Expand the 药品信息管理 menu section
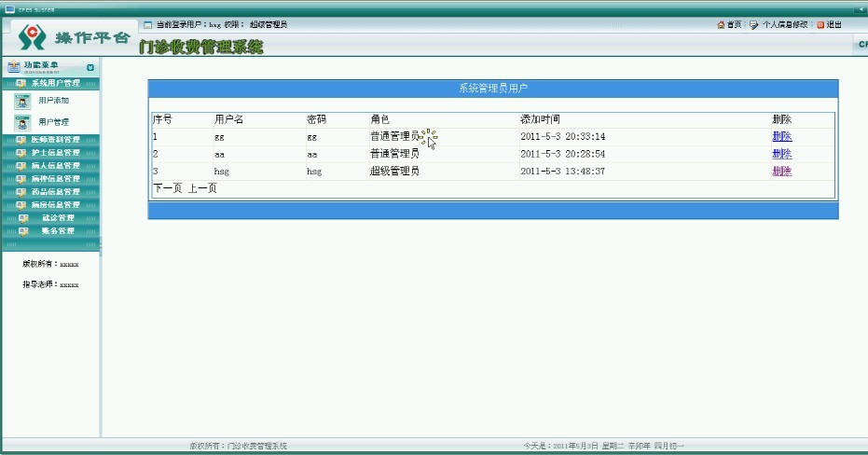868x455 pixels. (54, 192)
